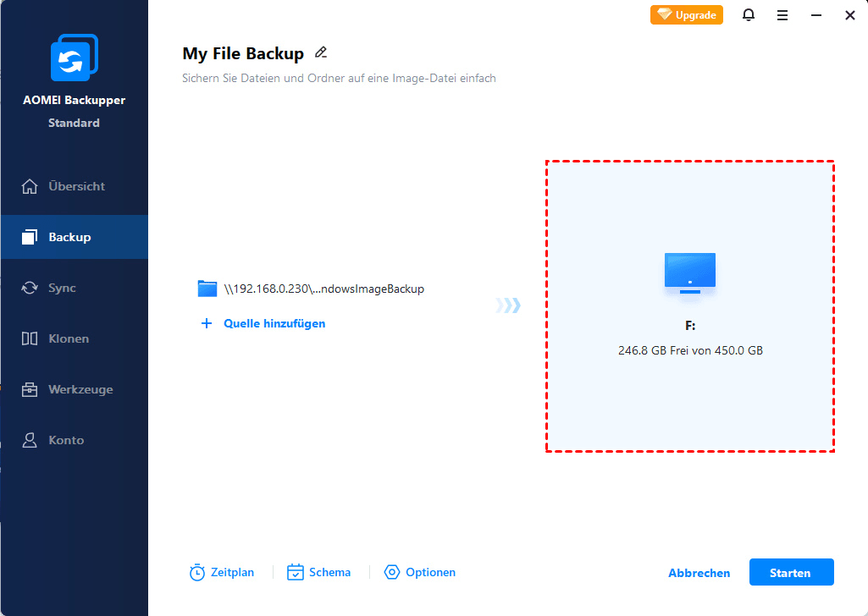
Task: Click the blue folder icon of the source
Action: [x=207, y=289]
